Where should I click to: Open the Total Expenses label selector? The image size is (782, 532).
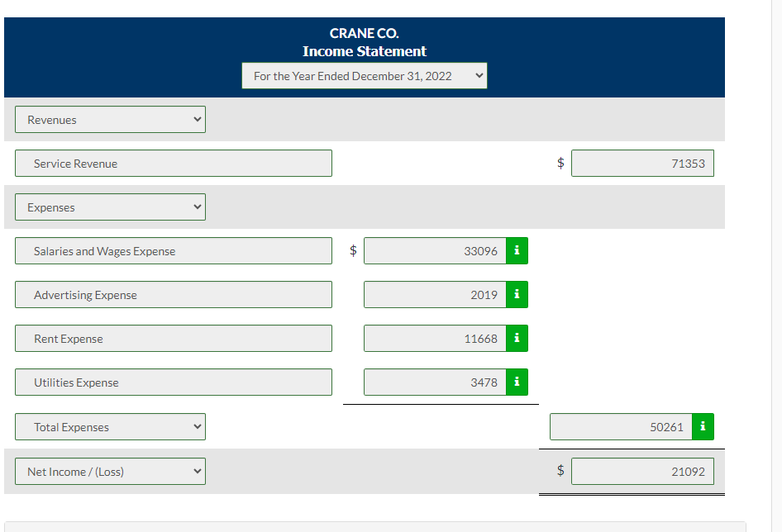tap(110, 426)
